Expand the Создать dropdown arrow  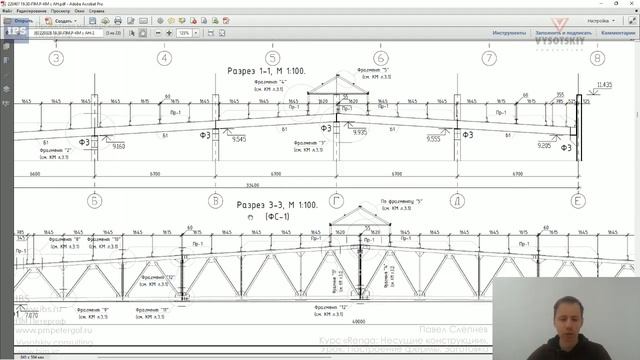tap(76, 21)
